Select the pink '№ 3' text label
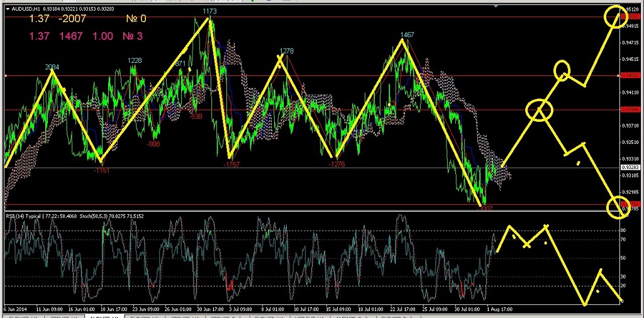 [x=131, y=36]
